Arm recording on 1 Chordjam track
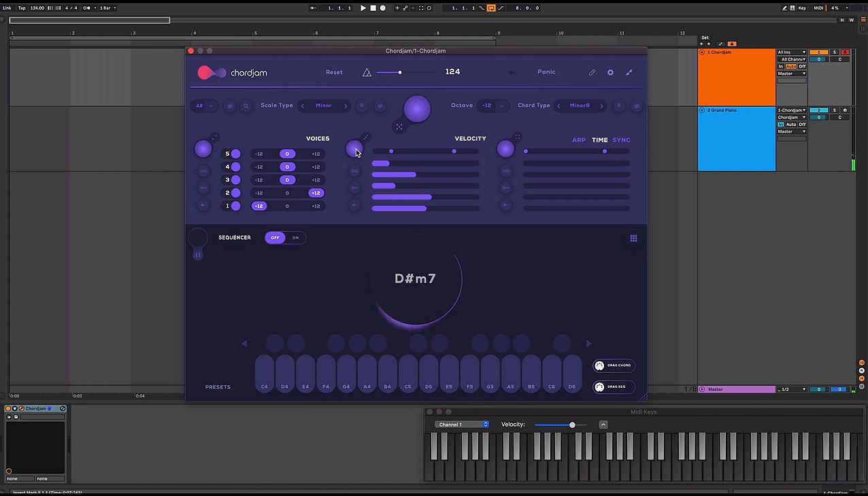This screenshot has width=868, height=496. click(x=845, y=52)
